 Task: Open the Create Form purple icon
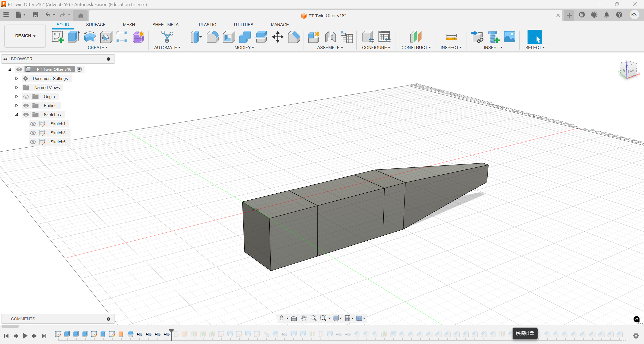pyautogui.click(x=138, y=37)
